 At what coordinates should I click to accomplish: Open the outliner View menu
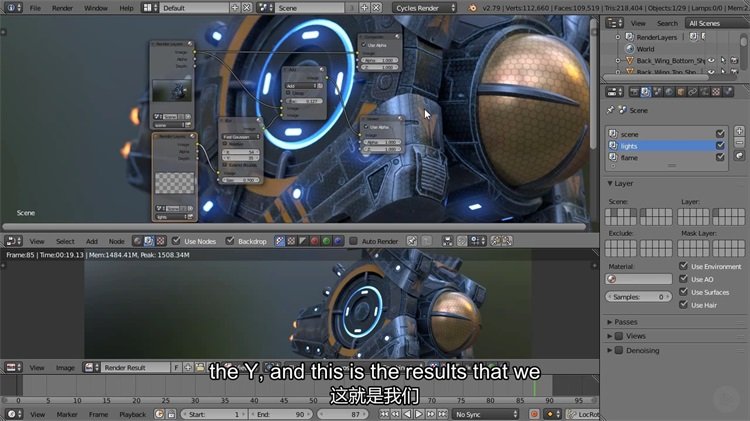point(638,23)
